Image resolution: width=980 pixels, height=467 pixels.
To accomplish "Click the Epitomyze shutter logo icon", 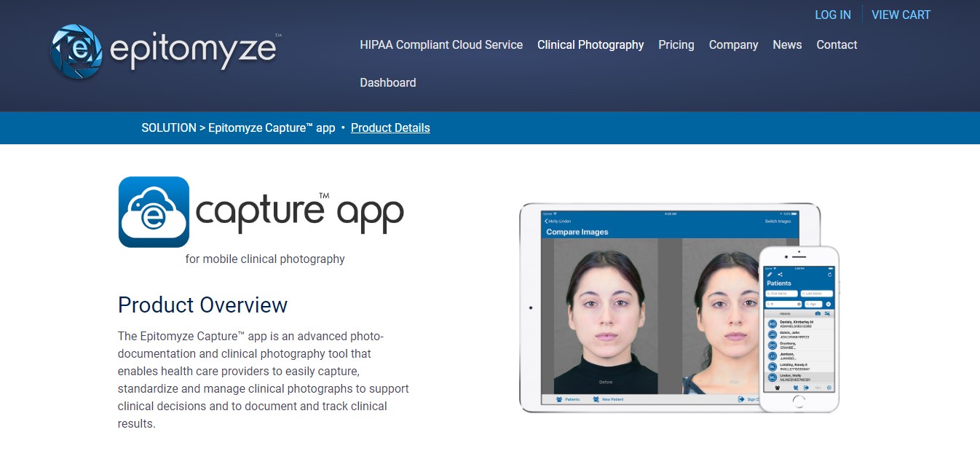I will [x=77, y=51].
